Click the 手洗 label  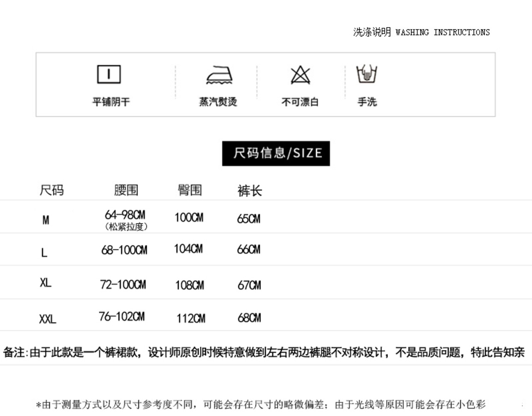tap(367, 102)
